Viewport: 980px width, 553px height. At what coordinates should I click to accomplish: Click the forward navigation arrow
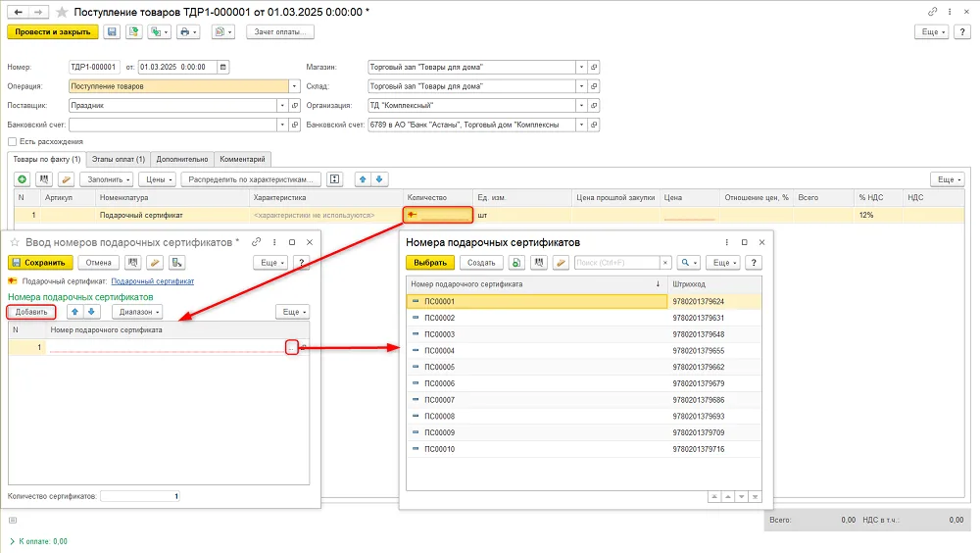pyautogui.click(x=38, y=12)
